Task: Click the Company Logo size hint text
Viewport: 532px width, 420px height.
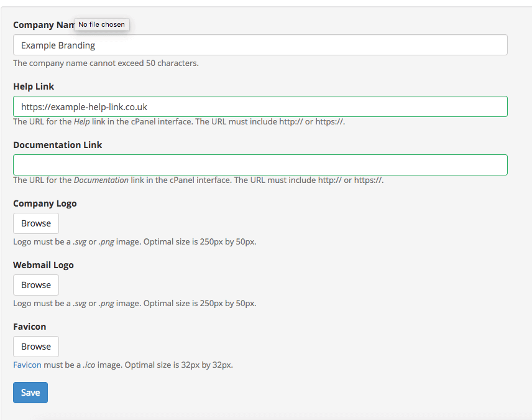Action: point(135,242)
